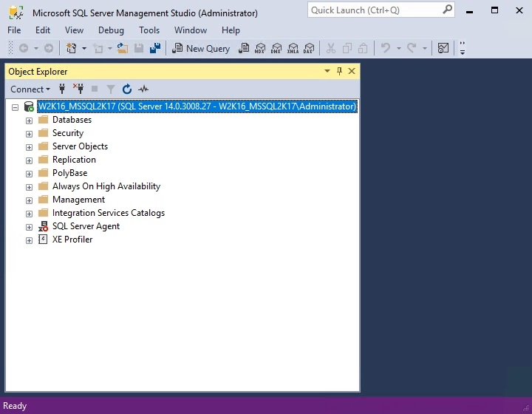Screen dimensions: 532x414
Task: Expand the SQL Server Agent node
Action: (x=29, y=228)
